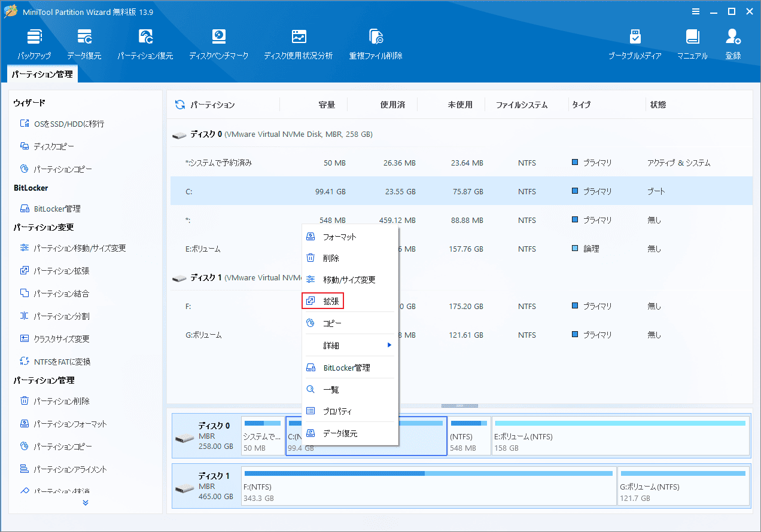Click the 登録 user icon
Viewport: 761px width, 532px height.
click(733, 44)
